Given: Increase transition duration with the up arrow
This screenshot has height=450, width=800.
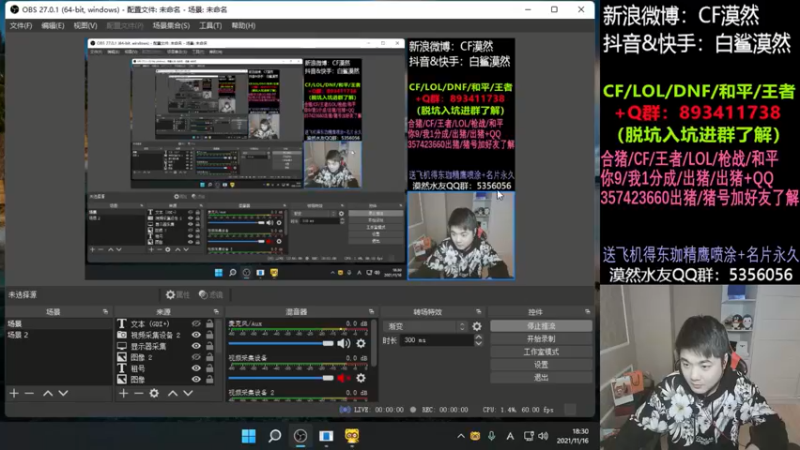Looking at the screenshot, I should [x=479, y=337].
